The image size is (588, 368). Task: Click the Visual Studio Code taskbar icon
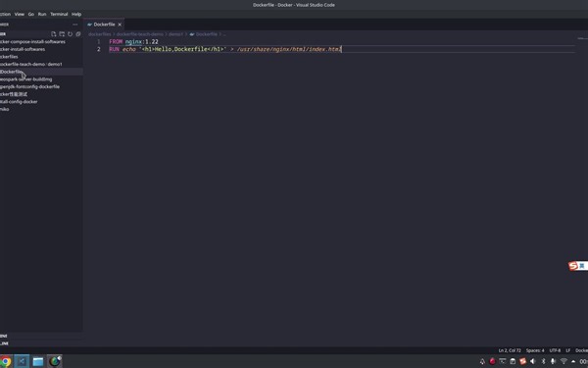point(22,361)
